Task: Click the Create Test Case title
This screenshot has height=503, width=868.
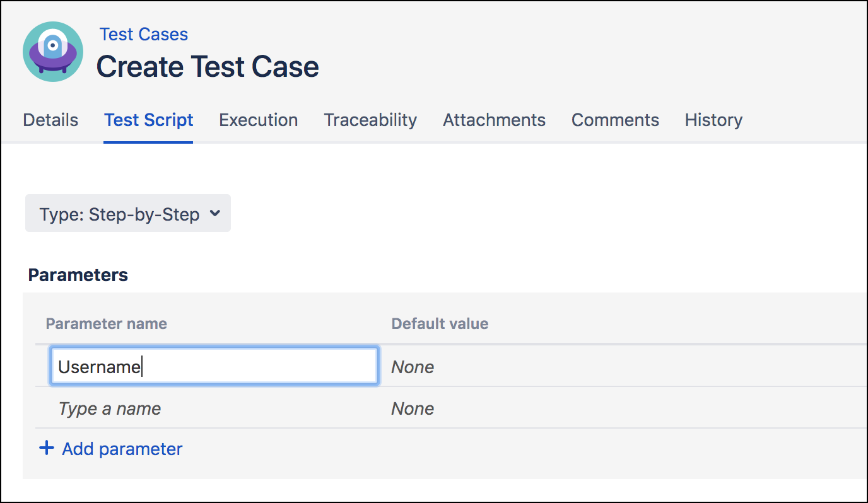Action: 207,66
